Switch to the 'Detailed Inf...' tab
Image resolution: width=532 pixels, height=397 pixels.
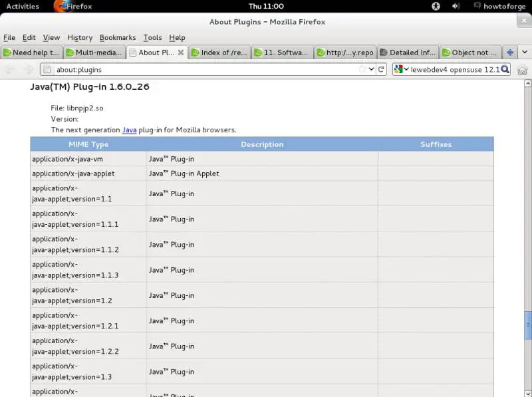click(x=408, y=53)
